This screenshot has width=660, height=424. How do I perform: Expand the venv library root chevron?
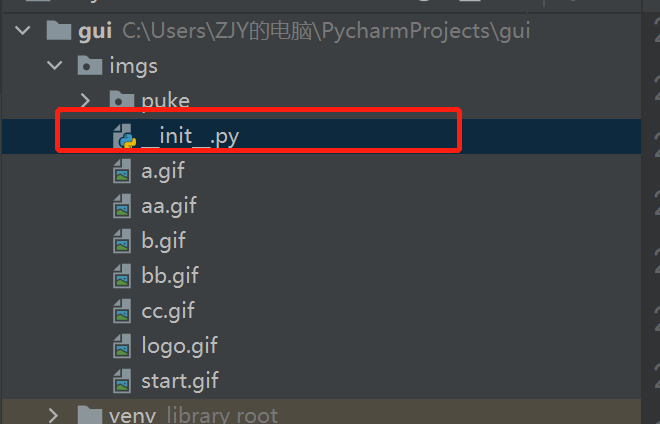[53, 416]
